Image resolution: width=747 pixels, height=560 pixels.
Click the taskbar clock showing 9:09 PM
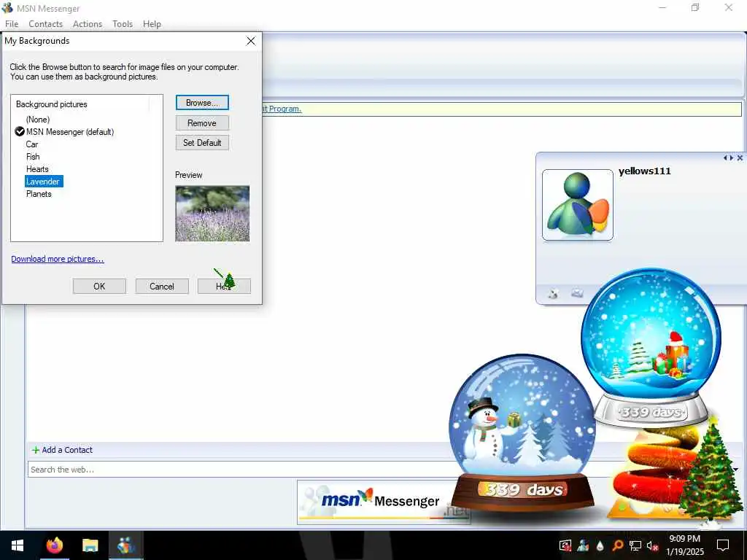pos(684,545)
